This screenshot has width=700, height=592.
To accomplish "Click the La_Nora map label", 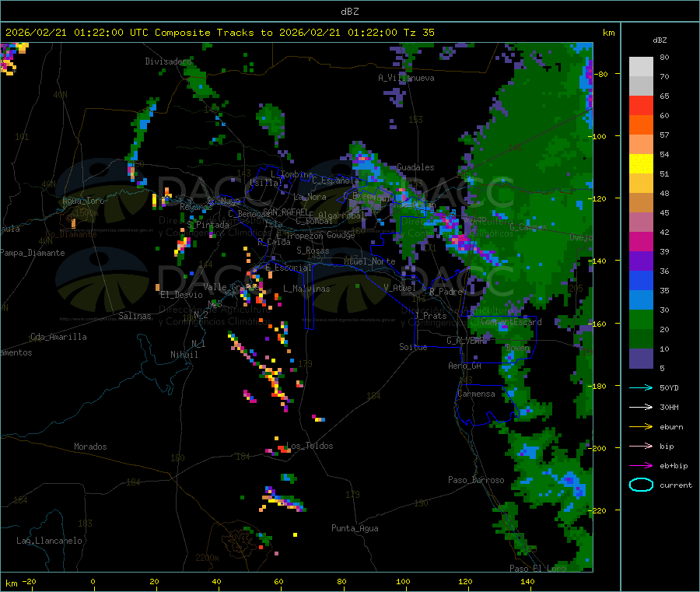I will (x=310, y=197).
